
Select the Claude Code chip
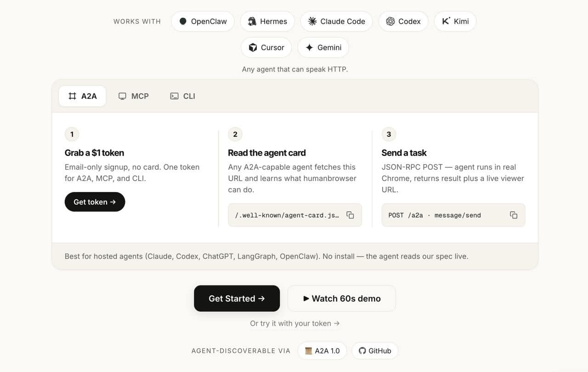(336, 21)
